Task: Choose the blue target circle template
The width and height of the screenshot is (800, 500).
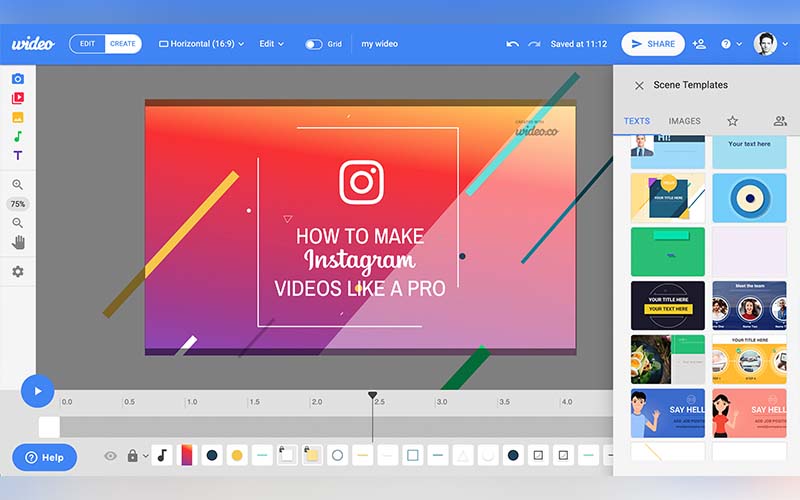Action: click(x=749, y=198)
